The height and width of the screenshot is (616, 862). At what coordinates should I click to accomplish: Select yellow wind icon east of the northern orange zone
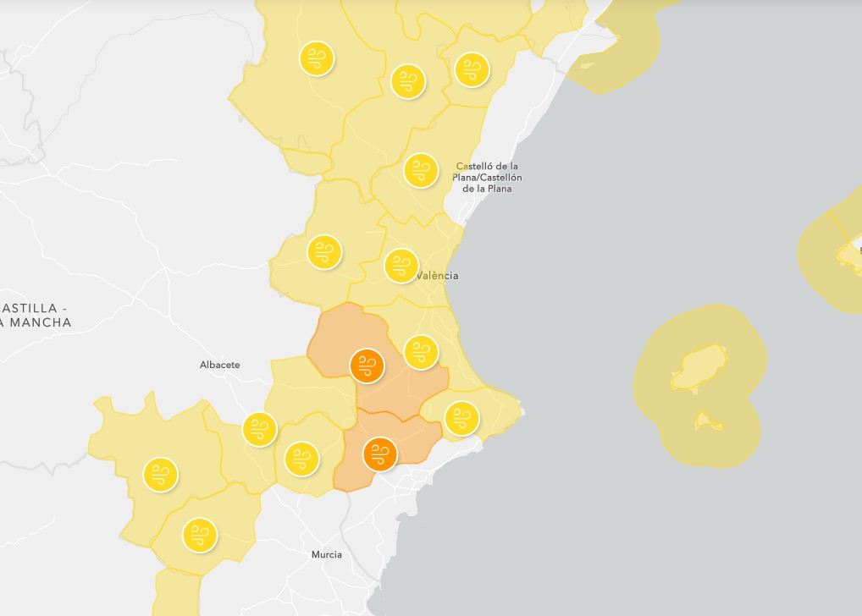421,349
